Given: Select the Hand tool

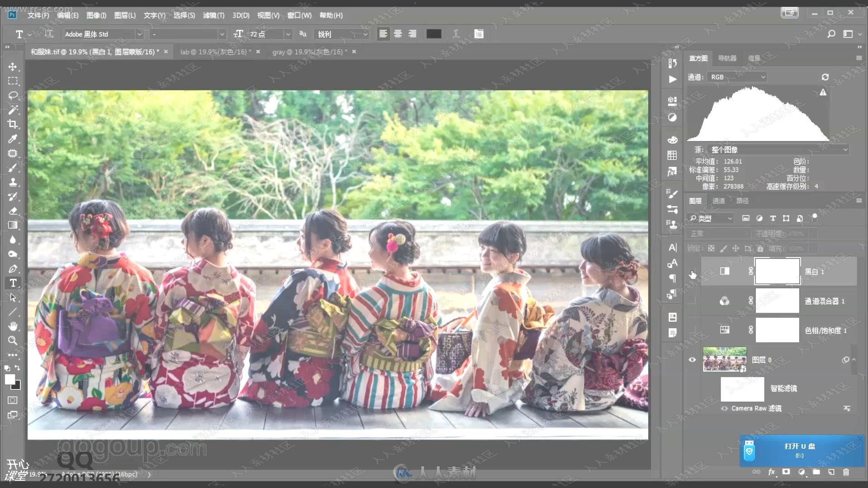Looking at the screenshot, I should 13,326.
